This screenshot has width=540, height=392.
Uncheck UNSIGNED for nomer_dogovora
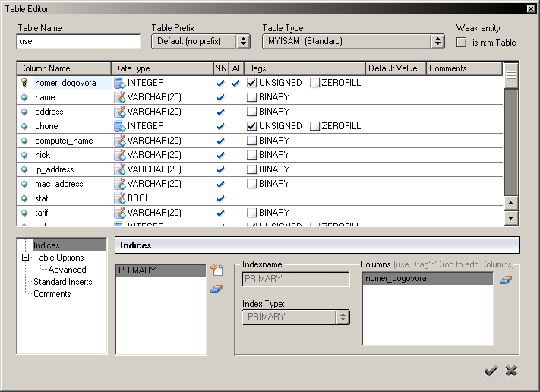click(x=251, y=83)
